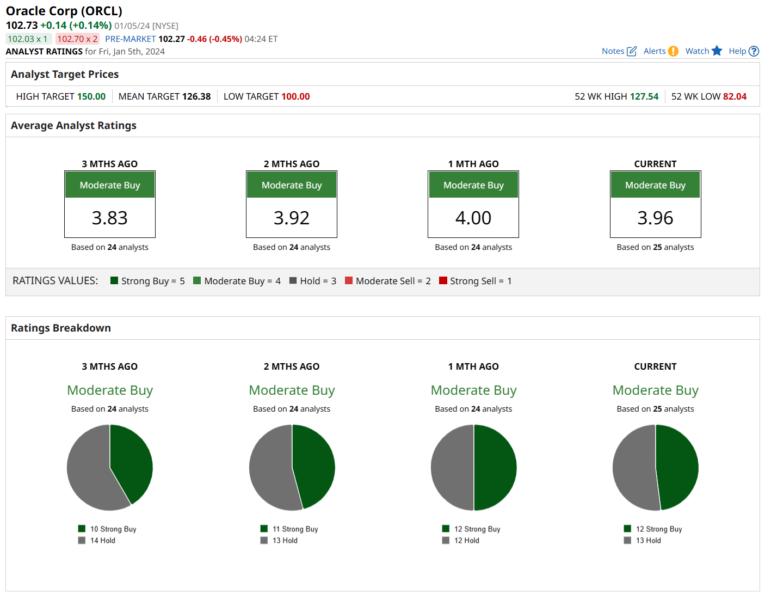Click the 12 Hold legend entry
This screenshot has height=600, width=771.
coord(461,540)
